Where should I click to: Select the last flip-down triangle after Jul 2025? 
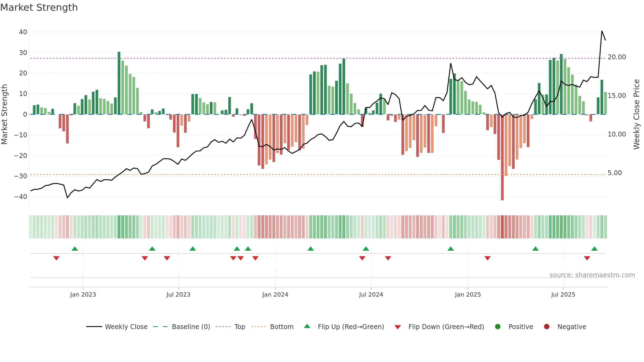587,258
